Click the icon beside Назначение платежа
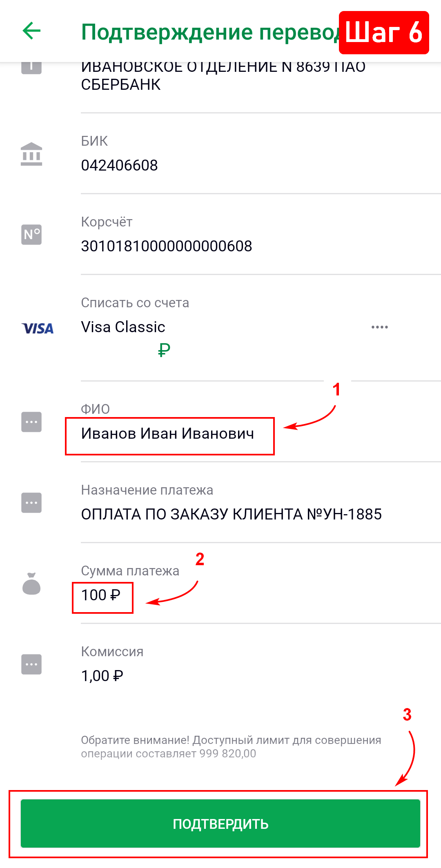 pyautogui.click(x=31, y=503)
